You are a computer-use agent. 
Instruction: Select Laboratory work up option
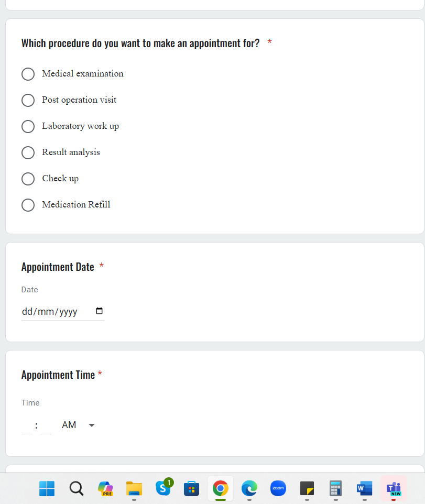[28, 126]
